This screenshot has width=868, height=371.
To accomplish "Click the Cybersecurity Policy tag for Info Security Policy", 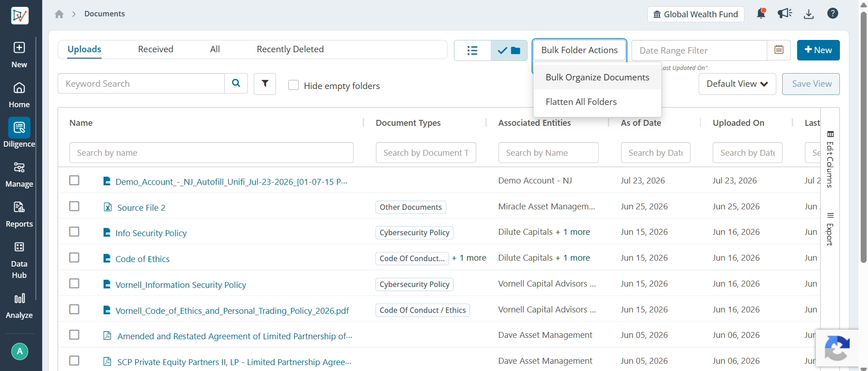I will pos(414,232).
